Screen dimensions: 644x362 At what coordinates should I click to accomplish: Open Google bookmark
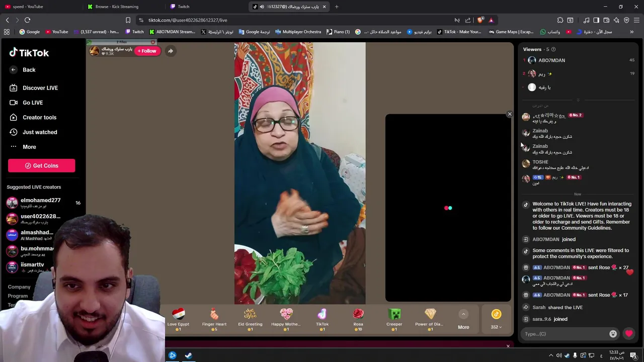30,32
